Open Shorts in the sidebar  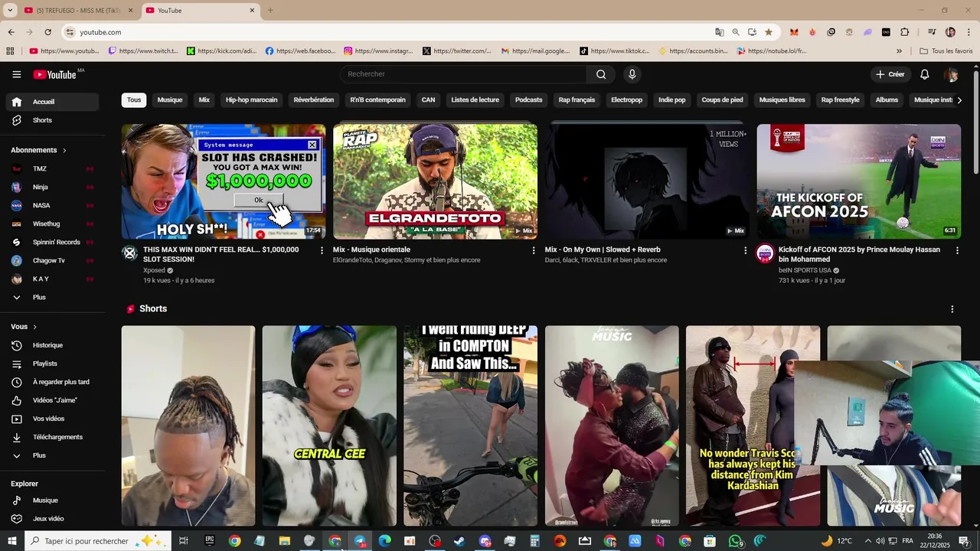pos(52,120)
